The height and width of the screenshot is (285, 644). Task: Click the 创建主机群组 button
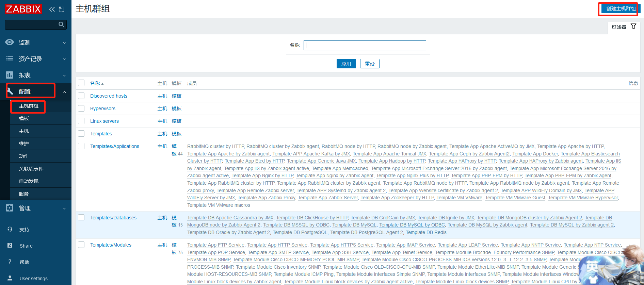(x=621, y=9)
